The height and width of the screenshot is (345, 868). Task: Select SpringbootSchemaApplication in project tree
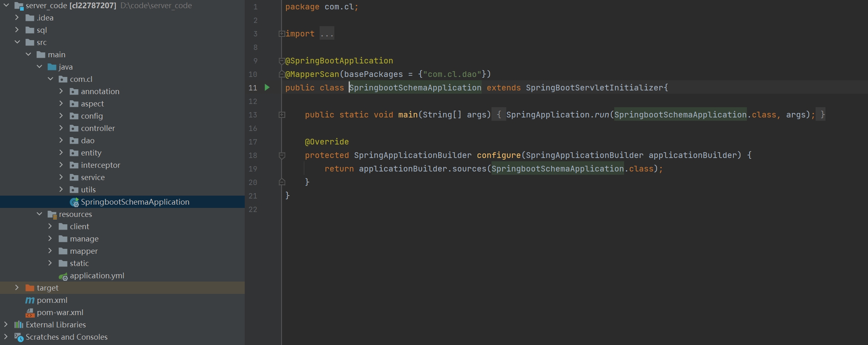click(122, 202)
